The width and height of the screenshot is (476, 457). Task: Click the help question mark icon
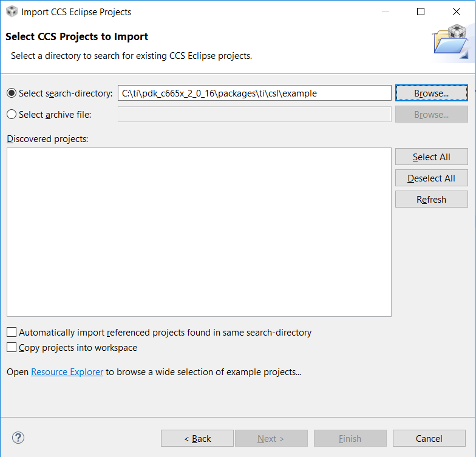click(18, 438)
